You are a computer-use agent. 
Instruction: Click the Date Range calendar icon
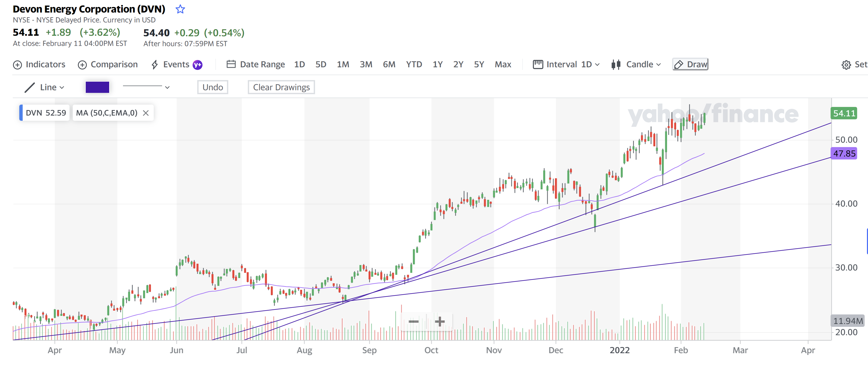click(x=231, y=64)
